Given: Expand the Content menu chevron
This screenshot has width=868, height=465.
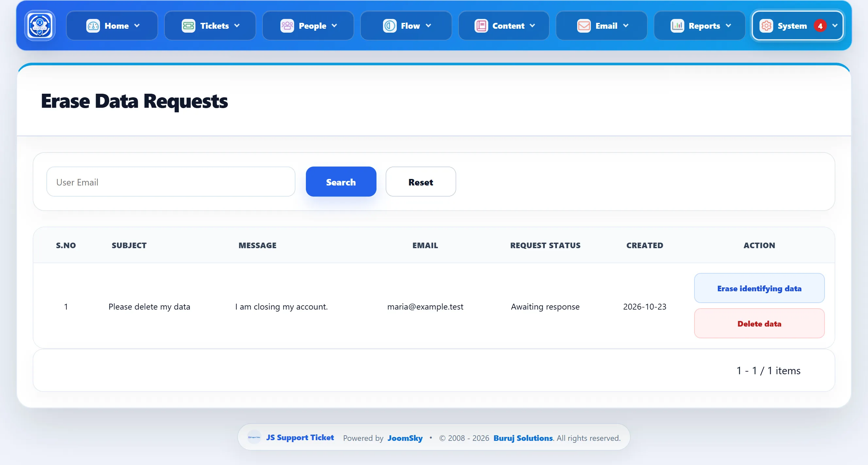Looking at the screenshot, I should coord(532,25).
